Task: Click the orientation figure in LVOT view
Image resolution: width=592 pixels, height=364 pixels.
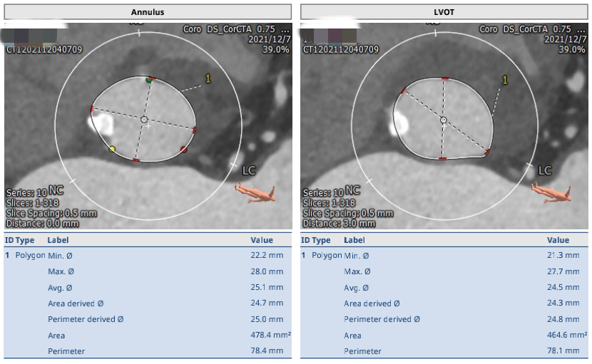Action: 550,191
